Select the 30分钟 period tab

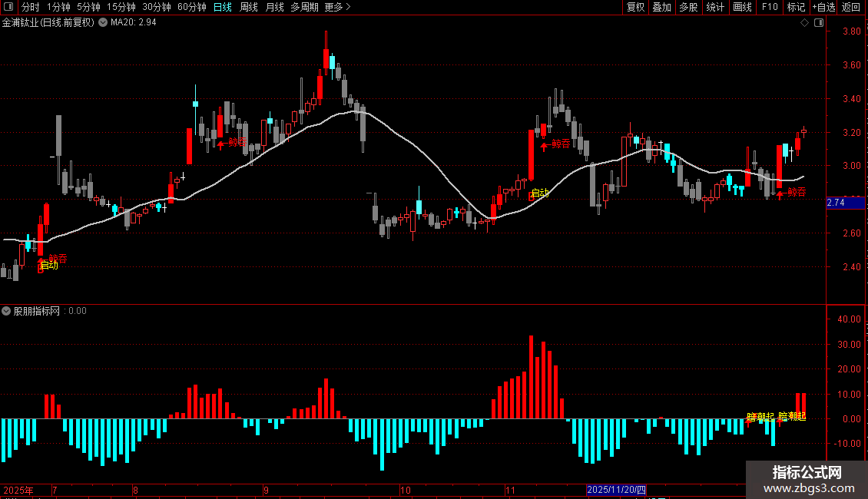(157, 7)
